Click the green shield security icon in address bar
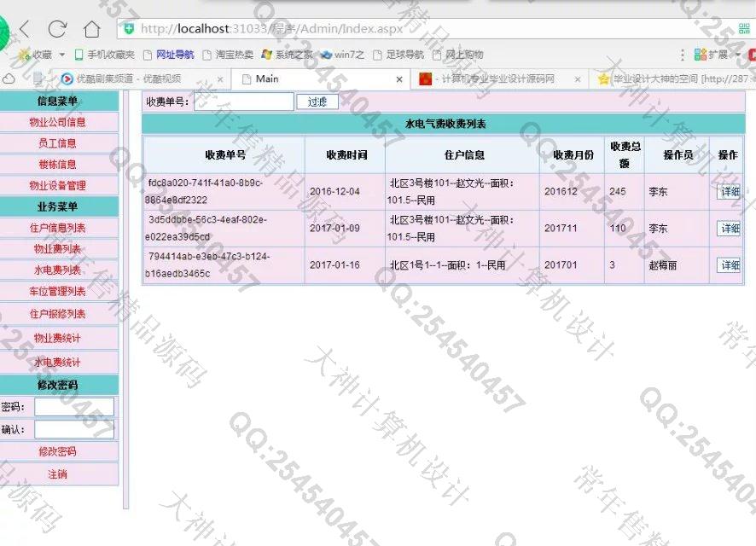This screenshot has height=546, width=756. click(129, 29)
